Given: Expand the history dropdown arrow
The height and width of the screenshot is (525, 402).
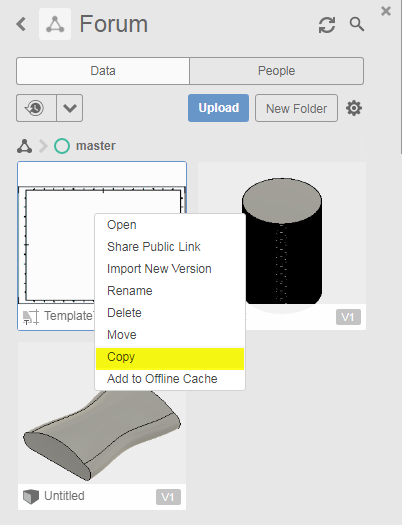Looking at the screenshot, I should pos(70,108).
